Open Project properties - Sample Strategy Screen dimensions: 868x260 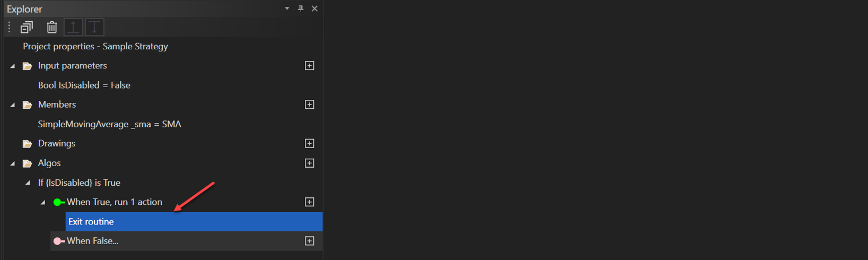(x=95, y=47)
